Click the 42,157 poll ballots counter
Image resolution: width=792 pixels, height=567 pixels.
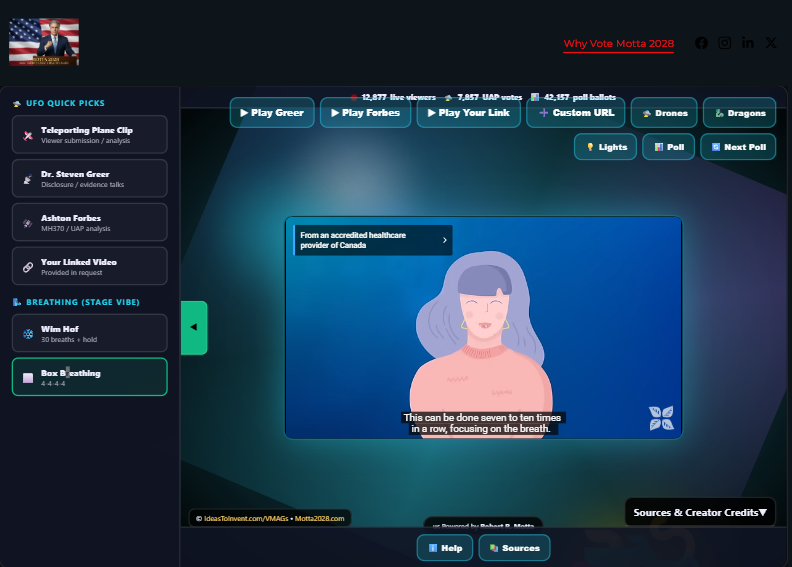(573, 97)
